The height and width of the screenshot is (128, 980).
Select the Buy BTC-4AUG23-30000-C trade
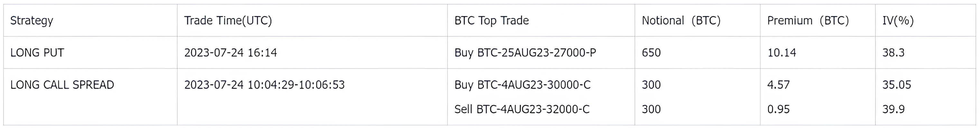[522, 85]
